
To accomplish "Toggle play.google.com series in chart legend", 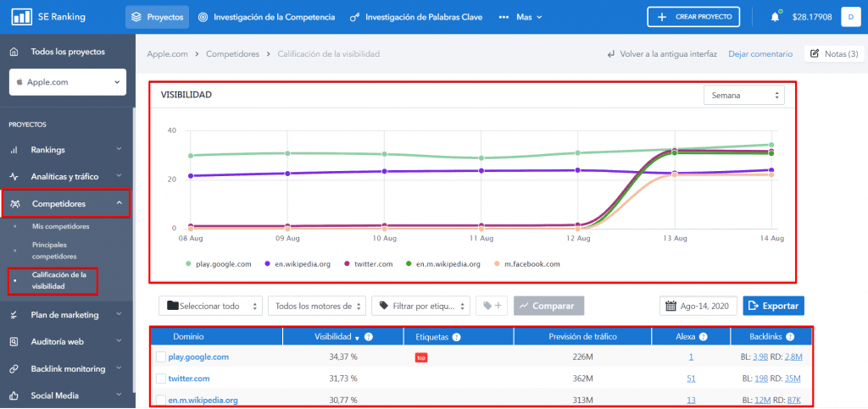I will click(218, 264).
